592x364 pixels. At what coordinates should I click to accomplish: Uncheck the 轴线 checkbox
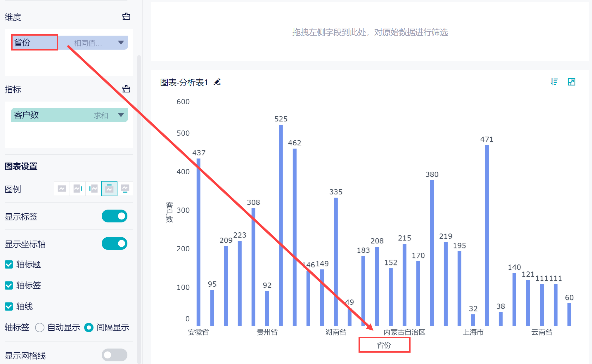coord(9,306)
